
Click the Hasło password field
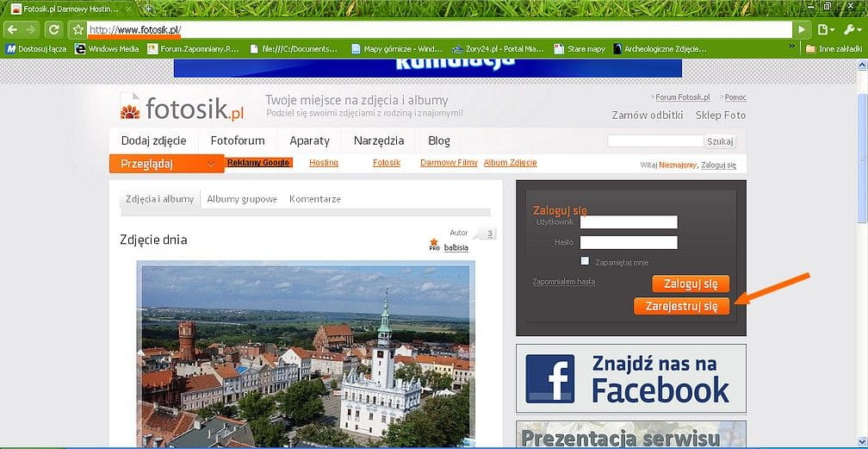629,242
